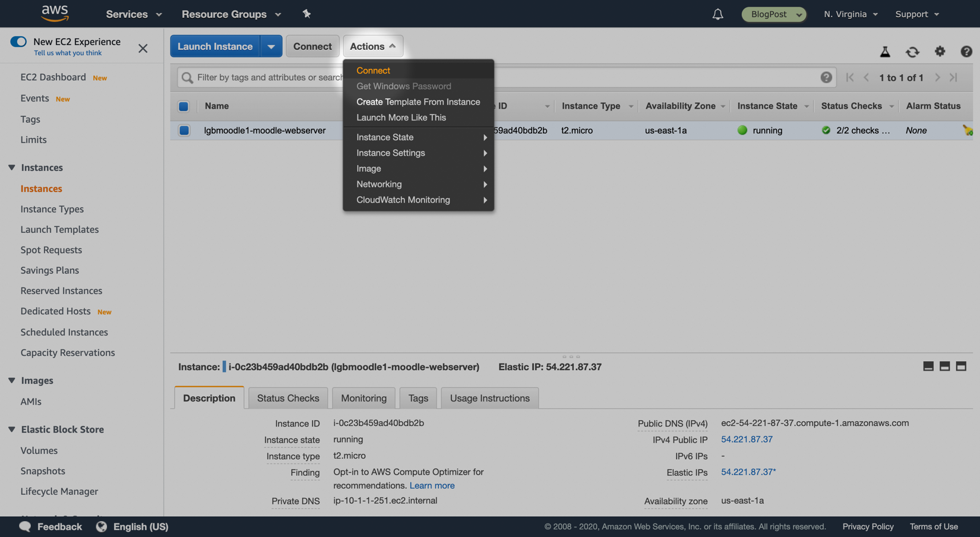
Task: Open the Instance Settings submenu
Action: (x=418, y=153)
